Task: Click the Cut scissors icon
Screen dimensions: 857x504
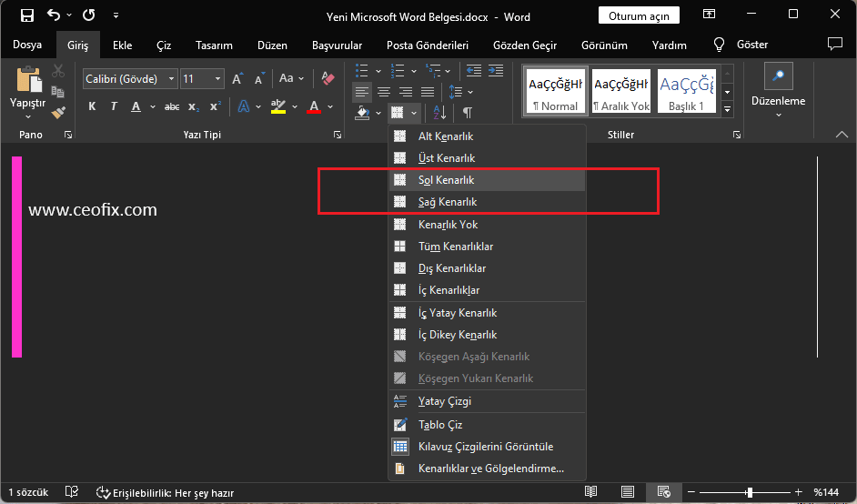Action: [x=58, y=71]
